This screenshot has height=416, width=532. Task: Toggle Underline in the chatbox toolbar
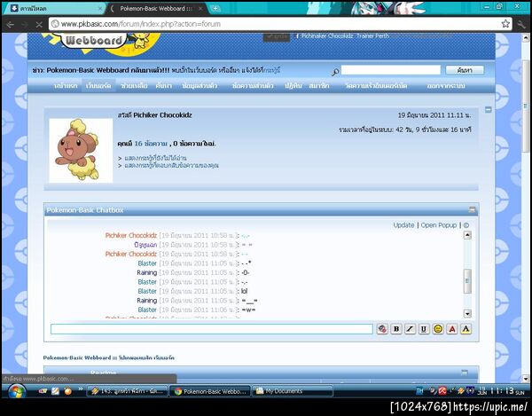point(424,329)
